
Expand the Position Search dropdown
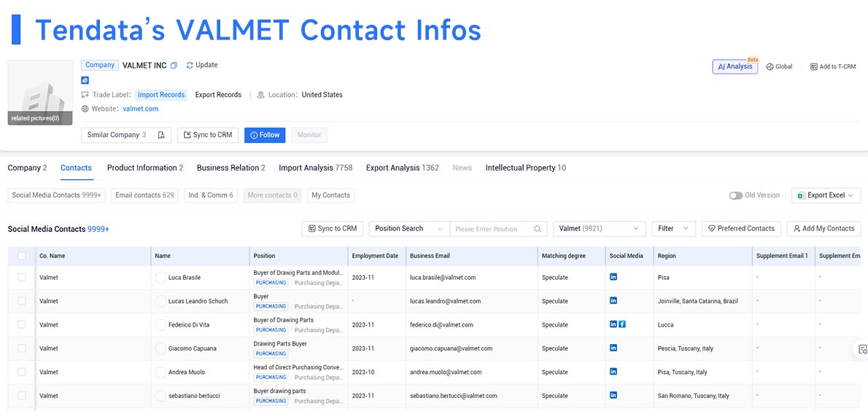(x=408, y=229)
